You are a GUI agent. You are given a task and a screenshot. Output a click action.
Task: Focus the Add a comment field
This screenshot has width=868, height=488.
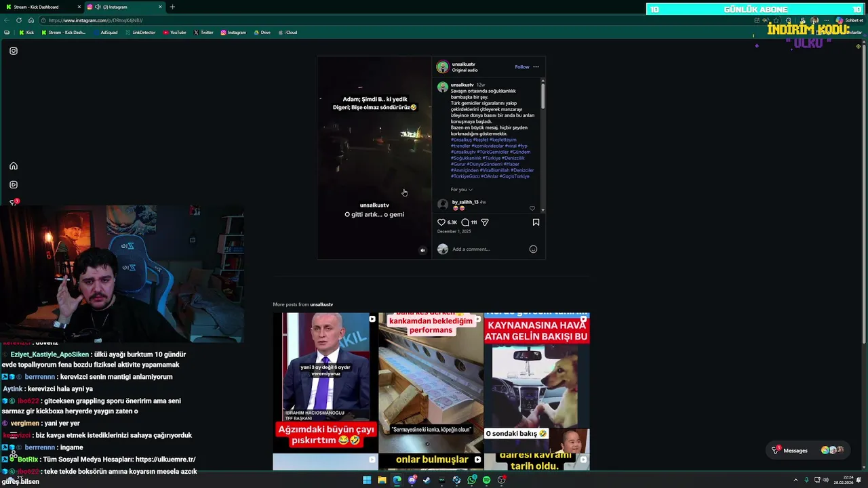488,249
